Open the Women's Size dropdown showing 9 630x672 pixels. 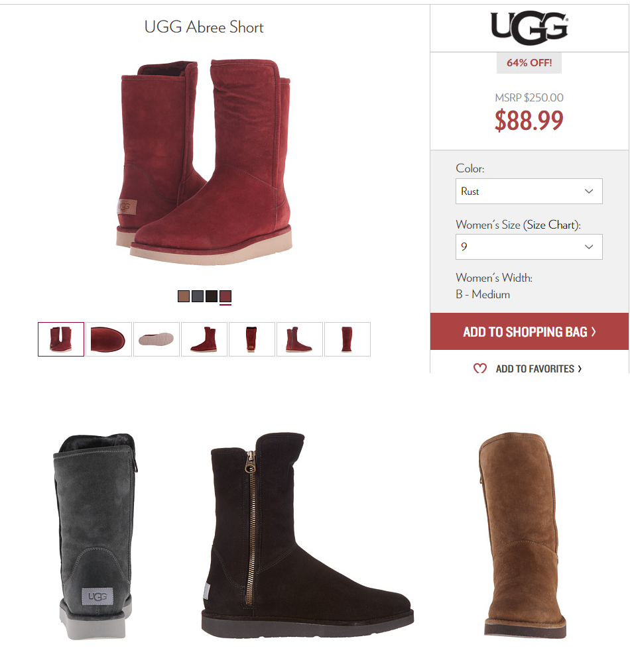click(529, 247)
